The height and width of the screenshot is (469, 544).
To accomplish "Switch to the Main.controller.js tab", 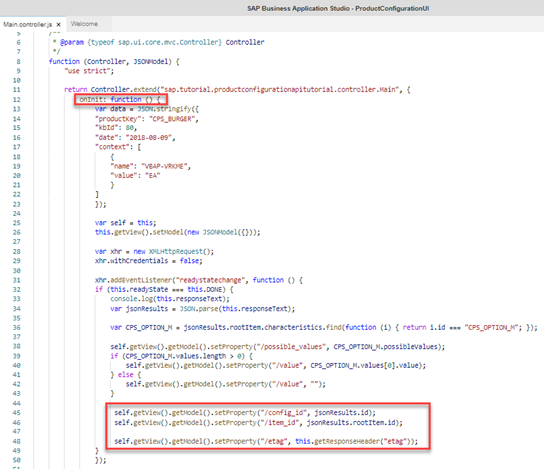I will click(x=28, y=25).
